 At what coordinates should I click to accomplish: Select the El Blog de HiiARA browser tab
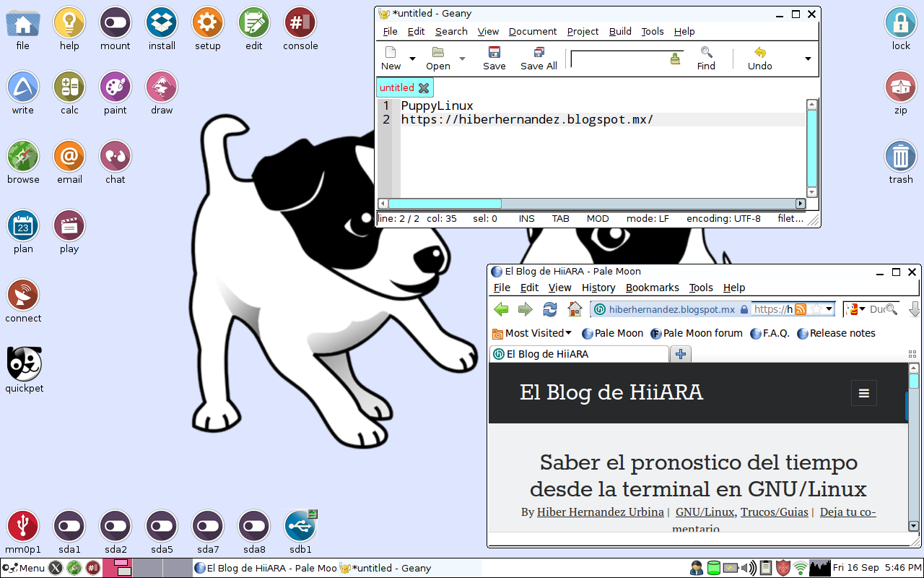(579, 354)
